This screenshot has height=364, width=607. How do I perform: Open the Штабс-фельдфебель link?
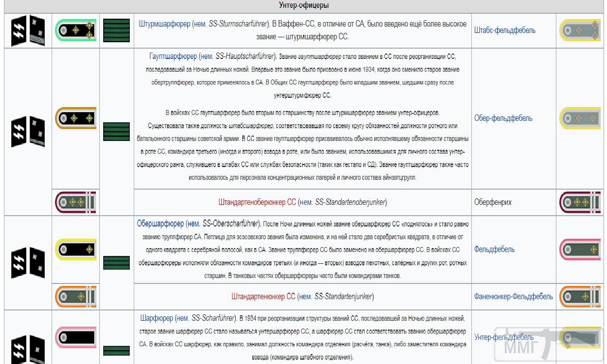505,30
